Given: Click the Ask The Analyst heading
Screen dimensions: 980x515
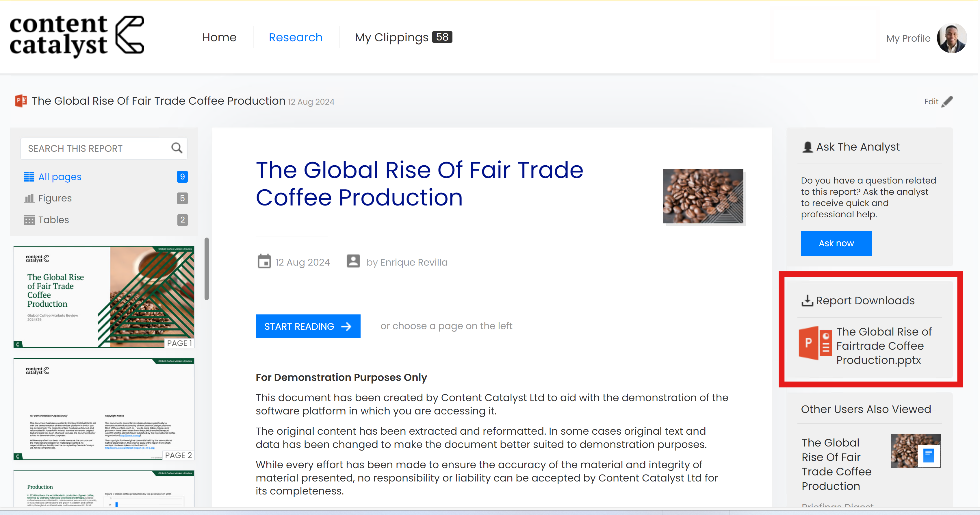Looking at the screenshot, I should pyautogui.click(x=857, y=147).
